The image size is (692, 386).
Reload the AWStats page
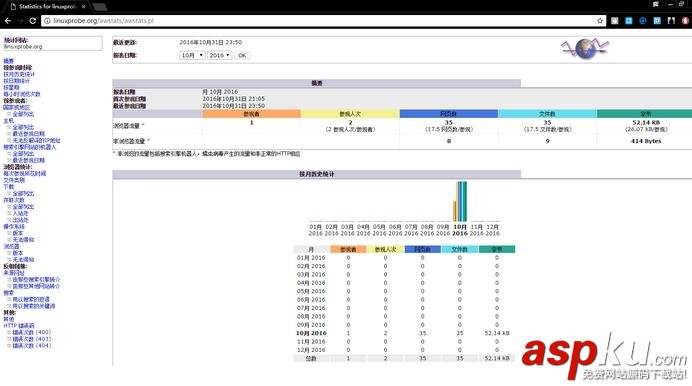33,21
